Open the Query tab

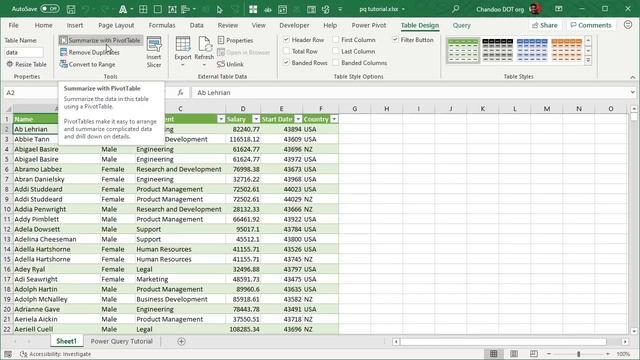click(x=462, y=25)
